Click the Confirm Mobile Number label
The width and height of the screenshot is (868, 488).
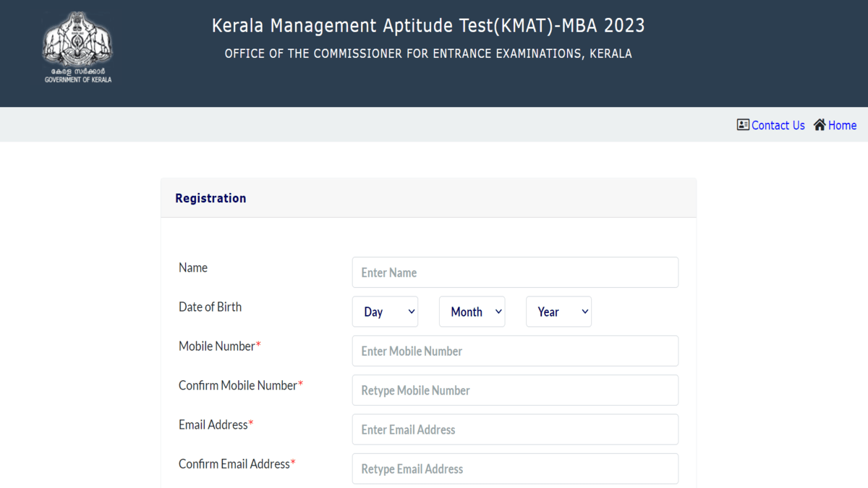pos(241,385)
